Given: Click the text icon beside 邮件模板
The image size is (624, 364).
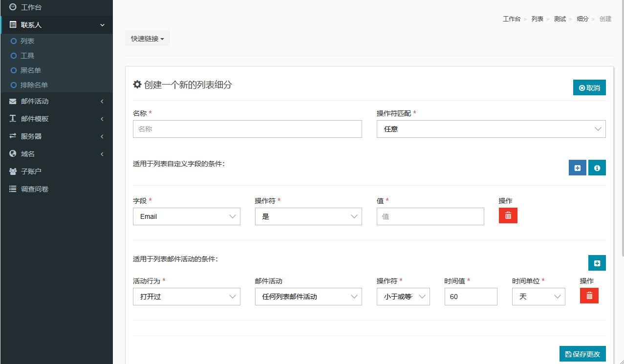Looking at the screenshot, I should click(13, 119).
